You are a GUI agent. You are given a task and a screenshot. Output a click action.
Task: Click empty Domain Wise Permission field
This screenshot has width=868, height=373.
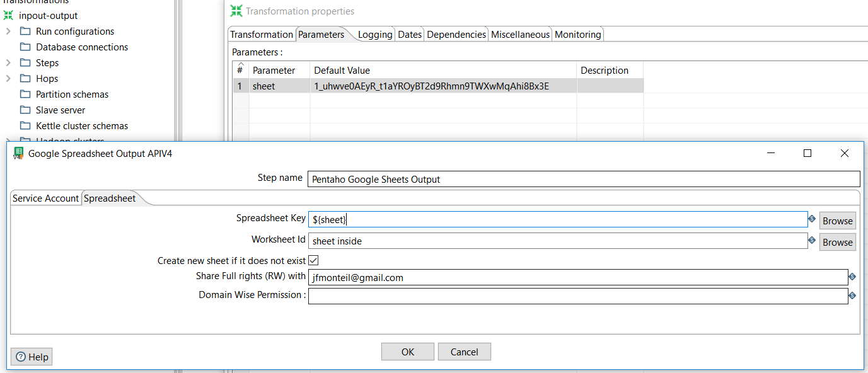(x=578, y=296)
